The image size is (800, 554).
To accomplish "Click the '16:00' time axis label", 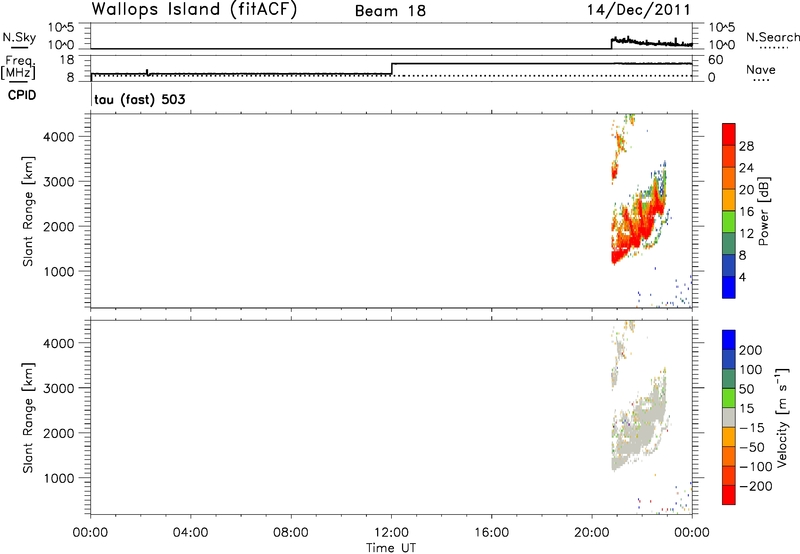I will click(x=491, y=533).
